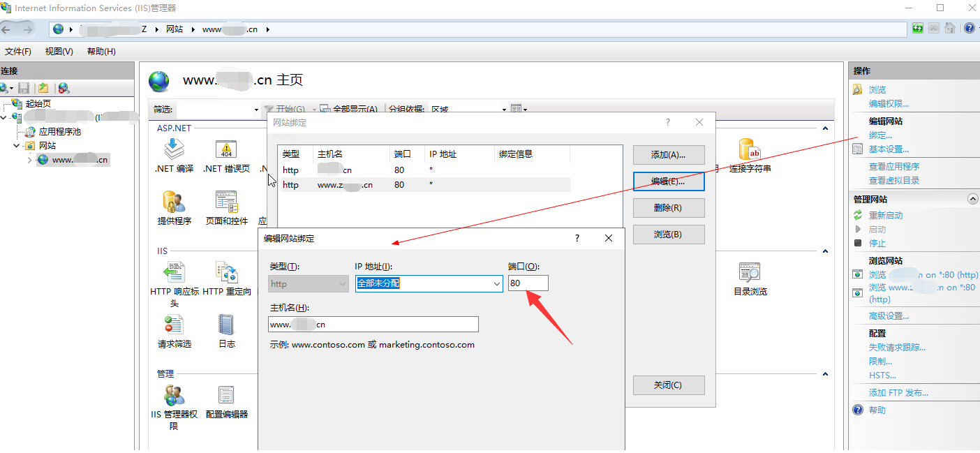Open the 提供程序 feature icon
Image resolution: width=980 pixels, height=453 pixels.
(174, 202)
